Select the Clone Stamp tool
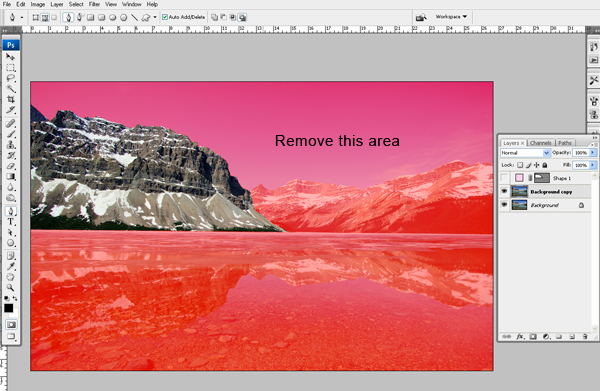Viewport: 600px width, 391px height. point(10,145)
